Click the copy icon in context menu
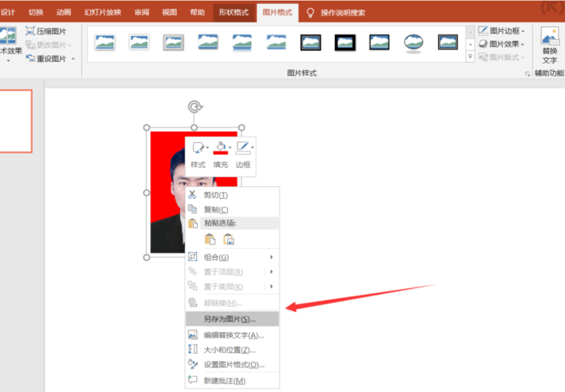565x392 pixels. click(x=193, y=209)
